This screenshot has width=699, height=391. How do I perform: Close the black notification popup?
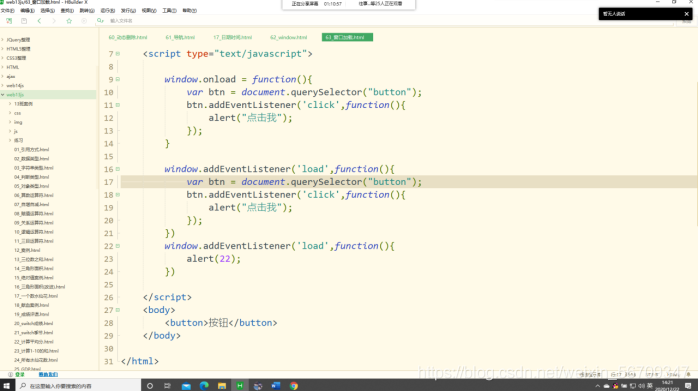687,14
